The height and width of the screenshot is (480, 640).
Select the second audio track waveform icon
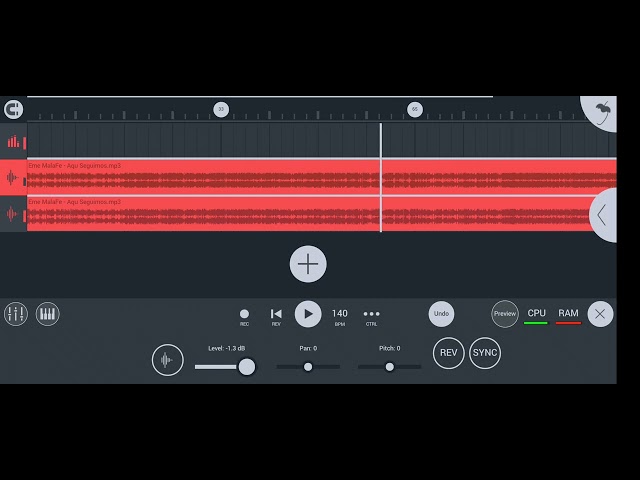pyautogui.click(x=13, y=214)
